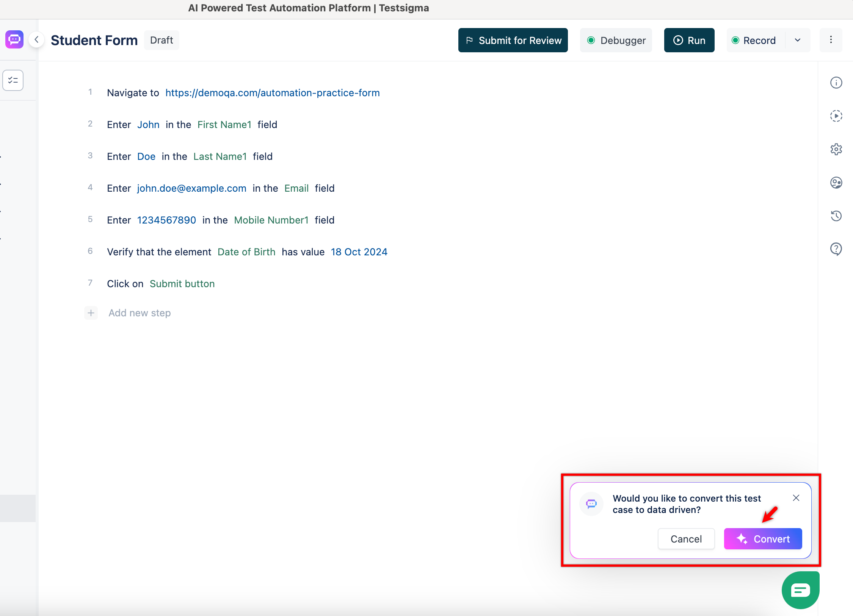
Task: Open the test steps checklist panel icon
Action: [x=13, y=80]
